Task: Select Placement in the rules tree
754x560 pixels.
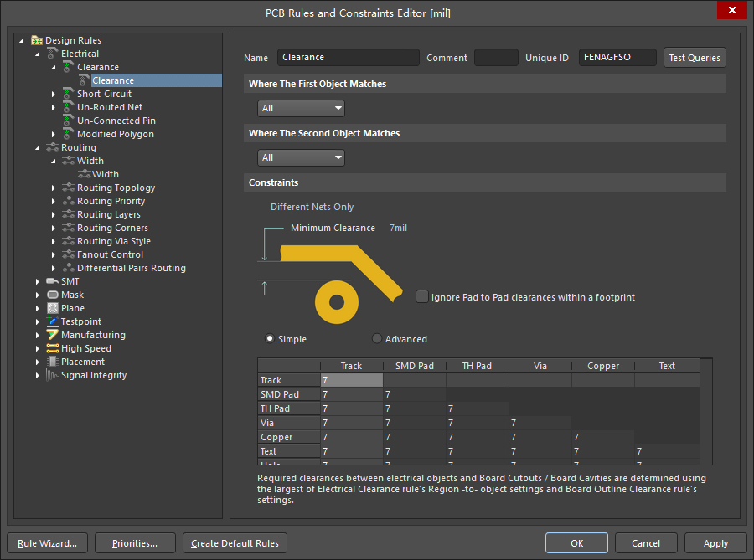Action: click(83, 362)
